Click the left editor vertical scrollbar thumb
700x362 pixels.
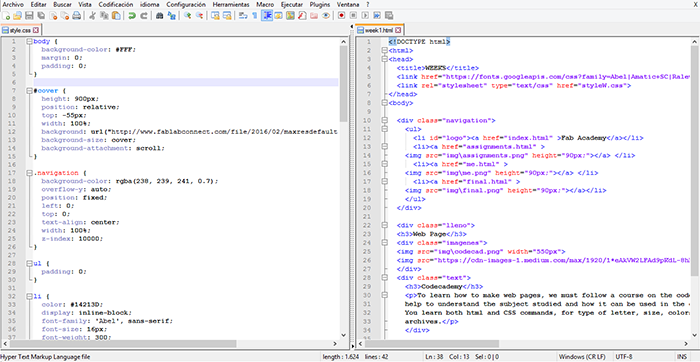[x=343, y=84]
